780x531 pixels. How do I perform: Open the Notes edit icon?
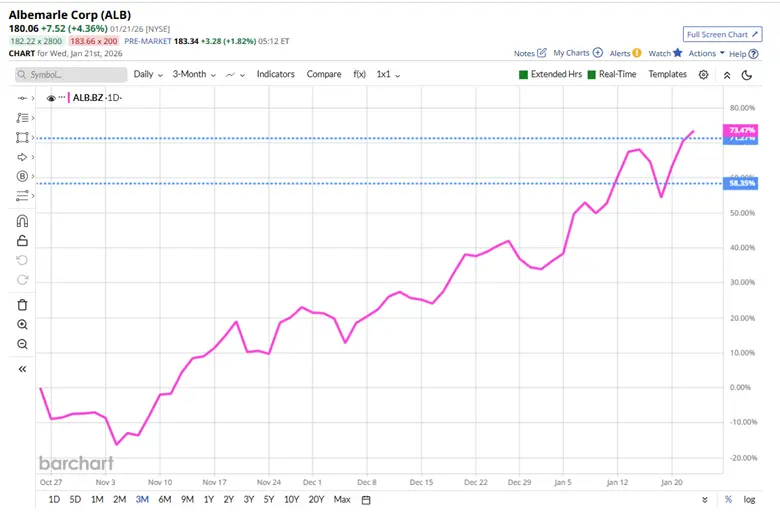[x=542, y=53]
